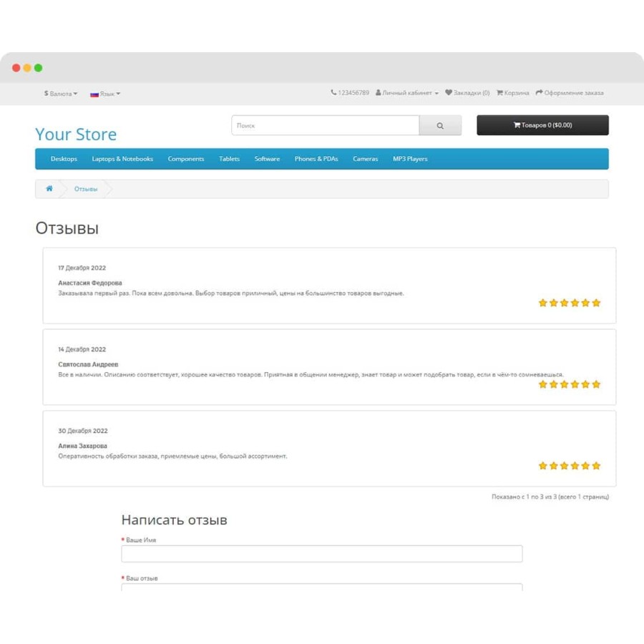Image resolution: width=644 pixels, height=644 pixels.
Task: Click the Russian flag icon
Action: tap(94, 94)
